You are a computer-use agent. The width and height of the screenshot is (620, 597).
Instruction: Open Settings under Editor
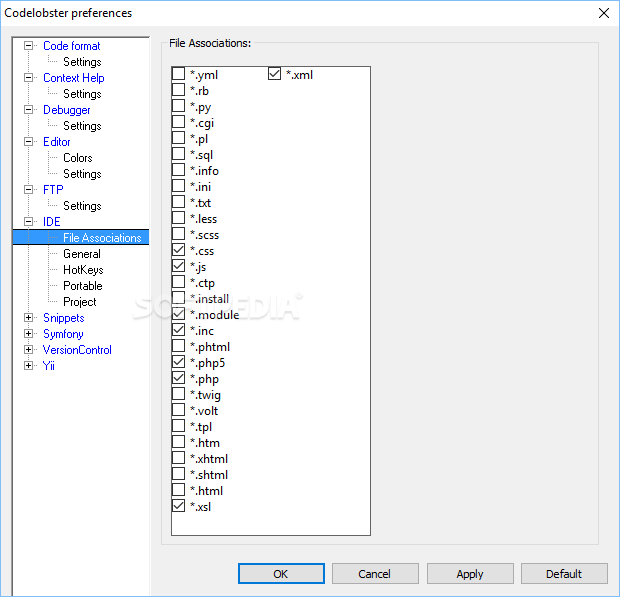coord(82,174)
